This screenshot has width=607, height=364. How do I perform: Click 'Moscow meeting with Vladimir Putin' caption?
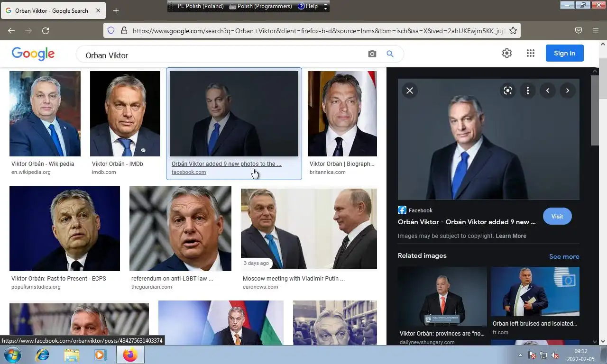tap(294, 279)
